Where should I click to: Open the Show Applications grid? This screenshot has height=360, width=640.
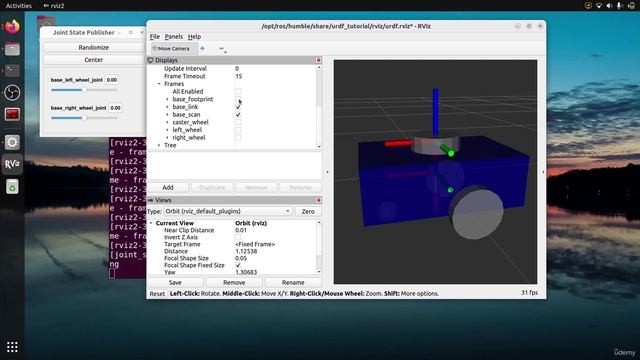tap(12, 347)
